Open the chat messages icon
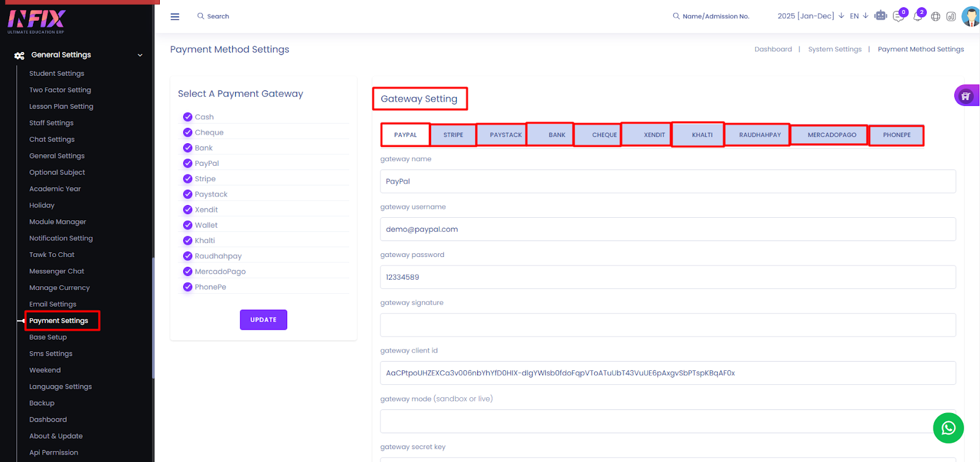The image size is (980, 462). tap(899, 17)
